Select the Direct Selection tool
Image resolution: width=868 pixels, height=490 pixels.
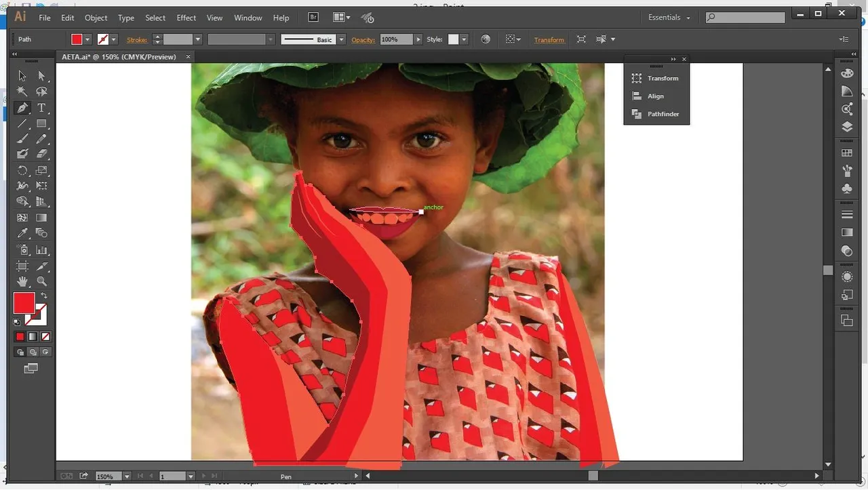41,76
